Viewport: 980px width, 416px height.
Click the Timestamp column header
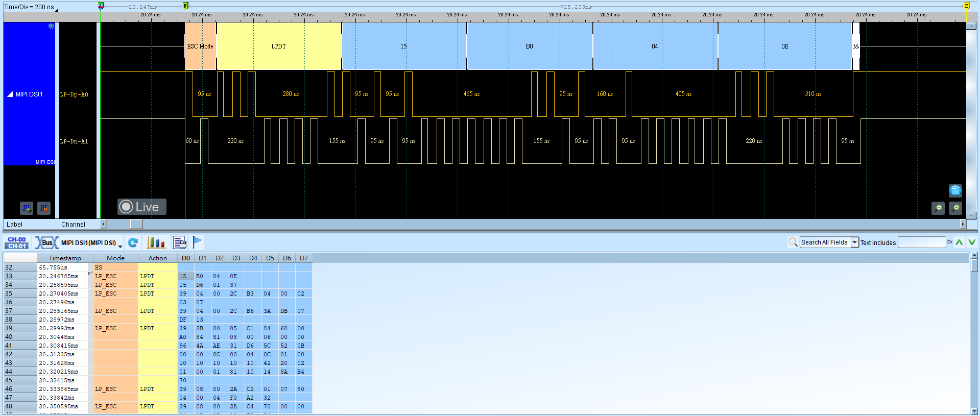tap(65, 258)
